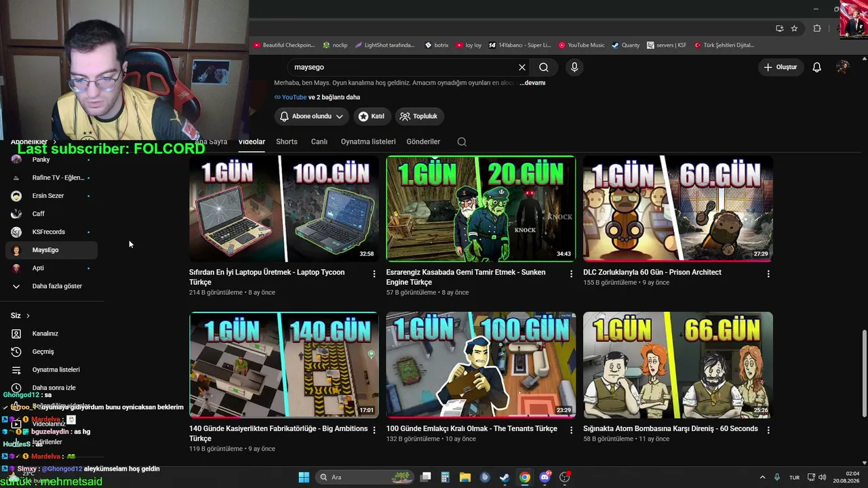Image resolution: width=868 pixels, height=488 pixels.
Task: Click the YouTube search magnifier button
Action: 544,67
